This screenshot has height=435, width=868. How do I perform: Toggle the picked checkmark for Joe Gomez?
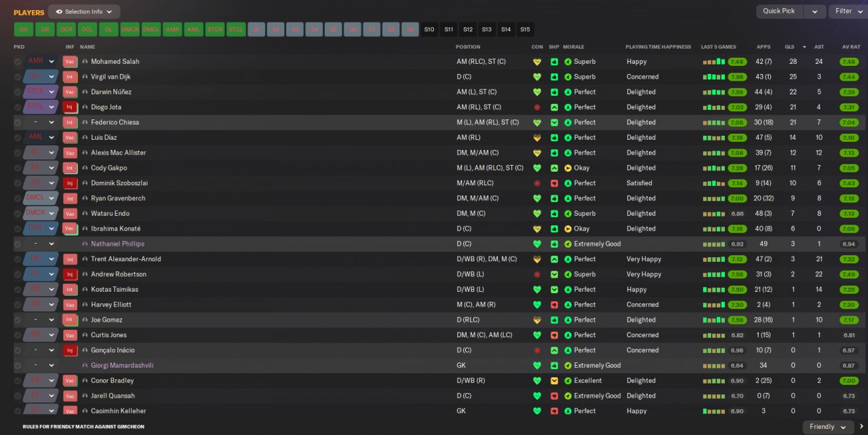(18, 320)
